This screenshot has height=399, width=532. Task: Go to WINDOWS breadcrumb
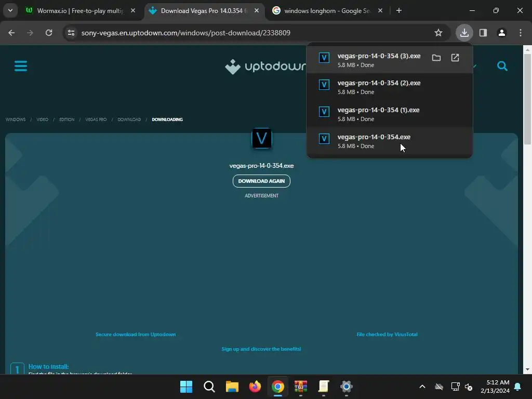pos(16,119)
